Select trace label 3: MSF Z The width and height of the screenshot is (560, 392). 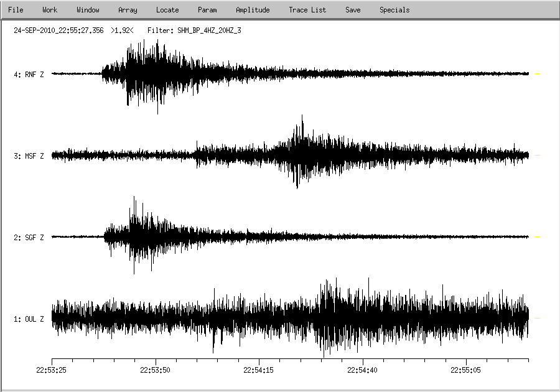point(29,156)
